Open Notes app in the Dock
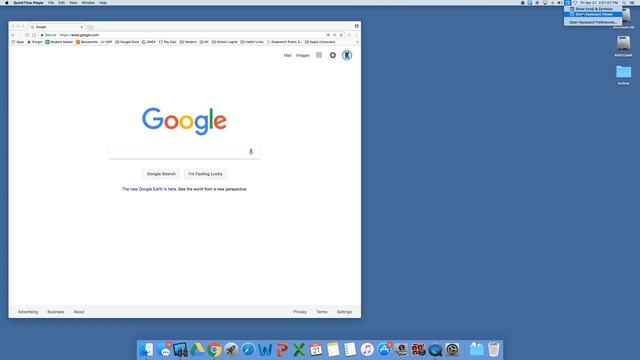Image resolution: width=640 pixels, height=360 pixels. coord(333,350)
